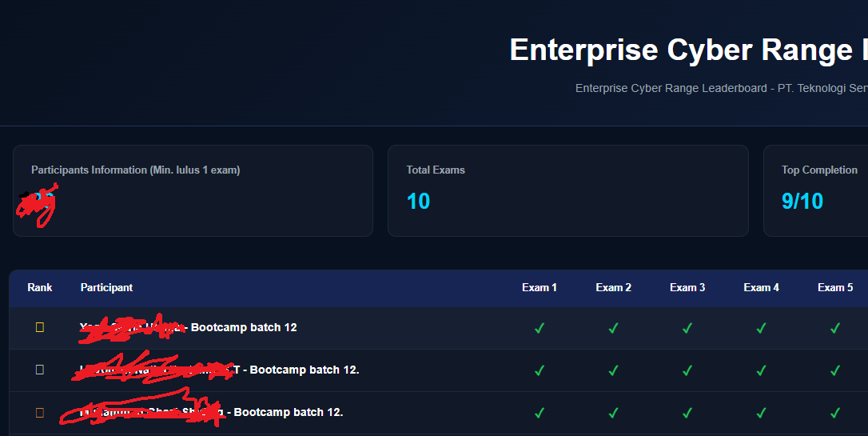Click the Exam 3 column header
868x436 pixels.
[x=687, y=287]
